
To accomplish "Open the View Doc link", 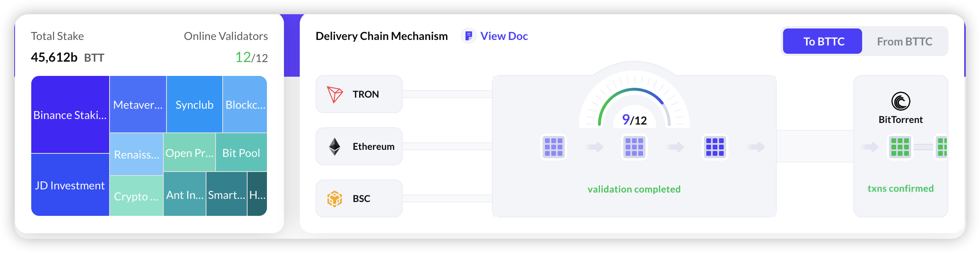I will [x=504, y=36].
